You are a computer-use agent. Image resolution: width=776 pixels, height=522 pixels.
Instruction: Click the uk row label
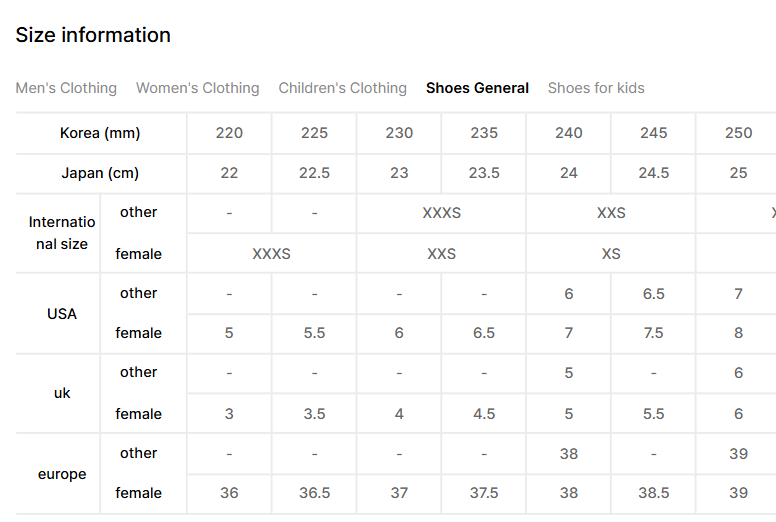62,393
